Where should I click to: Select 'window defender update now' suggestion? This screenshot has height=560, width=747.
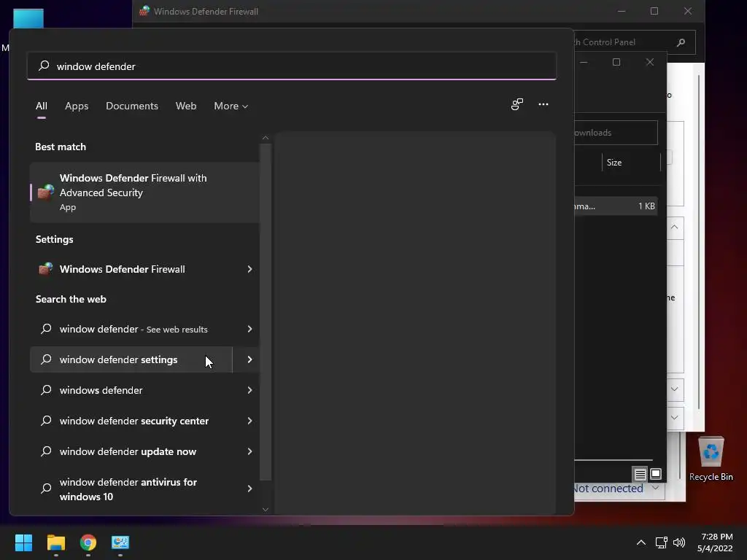131,451
